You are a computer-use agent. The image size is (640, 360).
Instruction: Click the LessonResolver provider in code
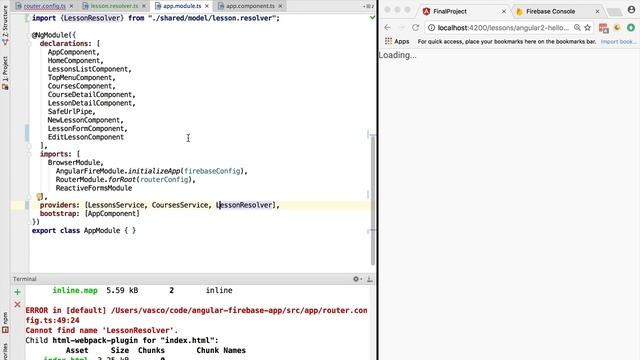click(244, 205)
